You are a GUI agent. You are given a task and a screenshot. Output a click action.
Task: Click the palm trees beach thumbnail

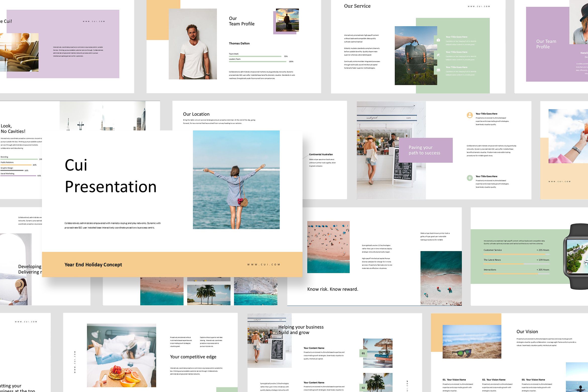(x=209, y=295)
